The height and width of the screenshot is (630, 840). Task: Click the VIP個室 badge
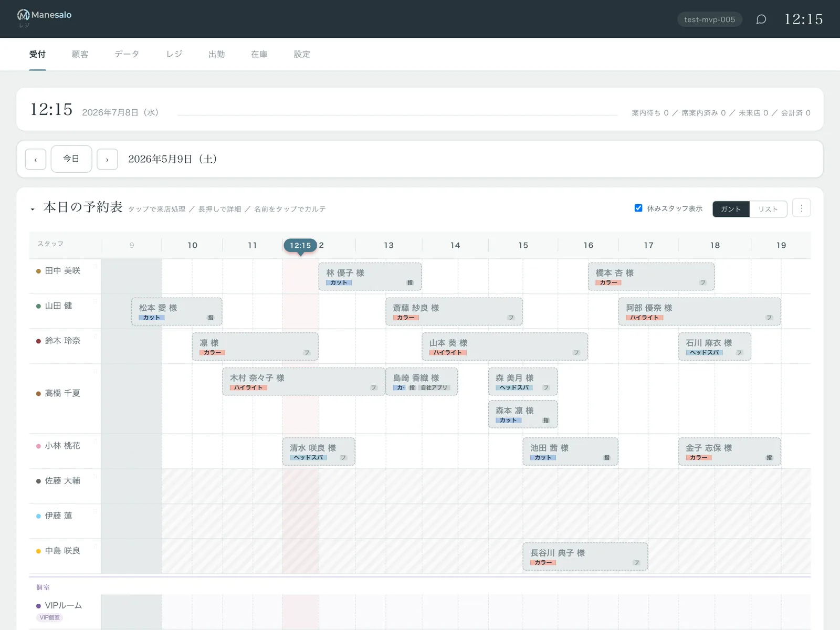point(50,617)
